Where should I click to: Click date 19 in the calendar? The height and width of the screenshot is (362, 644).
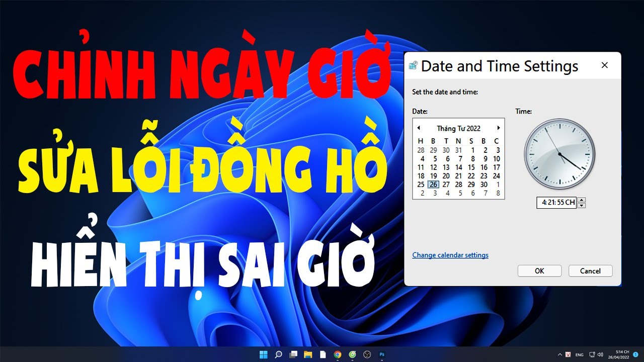click(x=434, y=176)
